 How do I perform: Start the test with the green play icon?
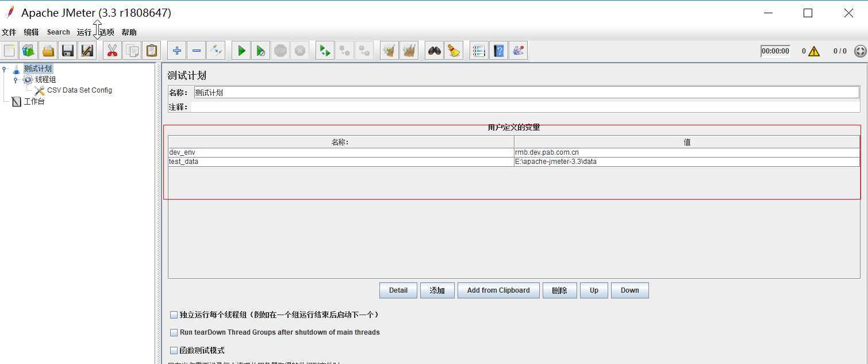(x=241, y=51)
